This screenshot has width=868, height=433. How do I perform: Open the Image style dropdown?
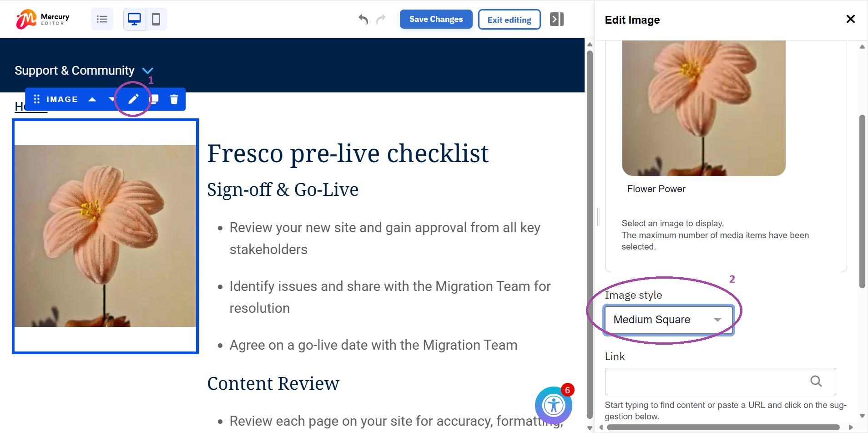[668, 320]
